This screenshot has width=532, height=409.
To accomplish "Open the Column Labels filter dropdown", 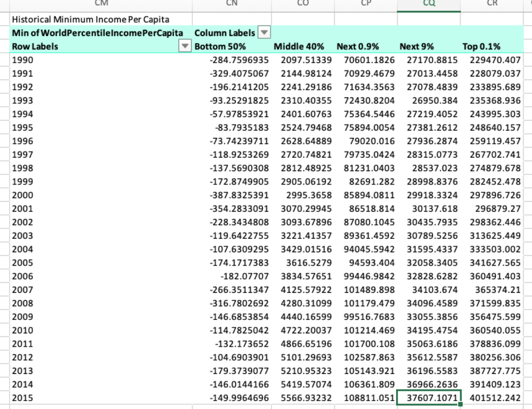I will point(264,32).
